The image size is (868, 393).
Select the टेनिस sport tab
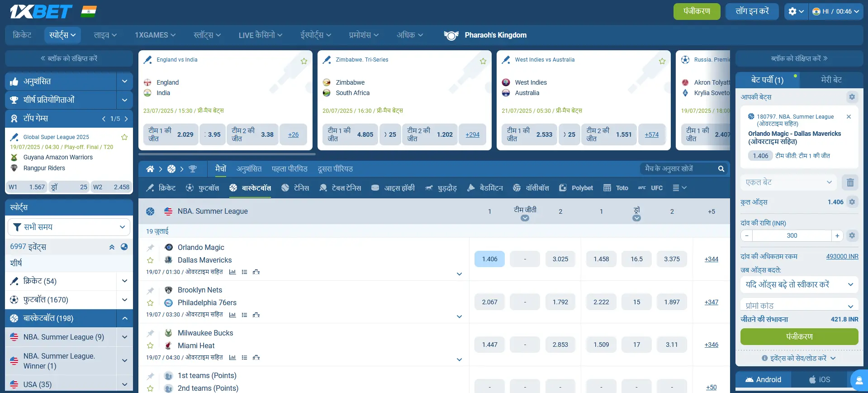(x=295, y=188)
